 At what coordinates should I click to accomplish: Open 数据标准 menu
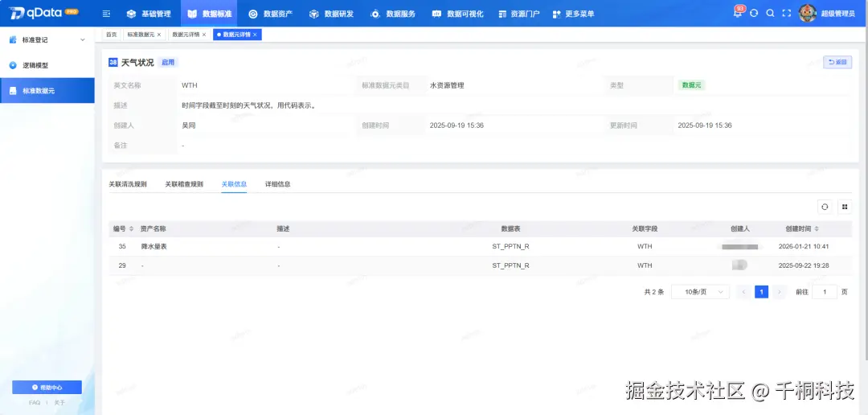(209, 14)
